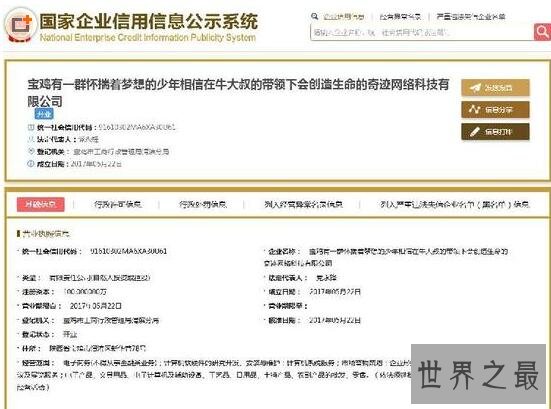The image size is (551, 409).
Task: Click inside the enterprise name search box
Action: point(422,33)
